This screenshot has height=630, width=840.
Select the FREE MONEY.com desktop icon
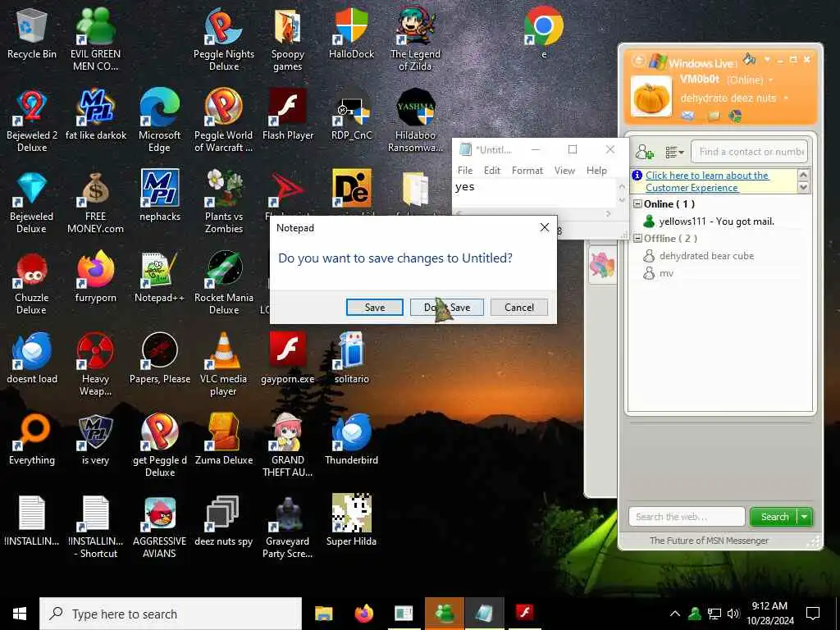[x=95, y=202]
